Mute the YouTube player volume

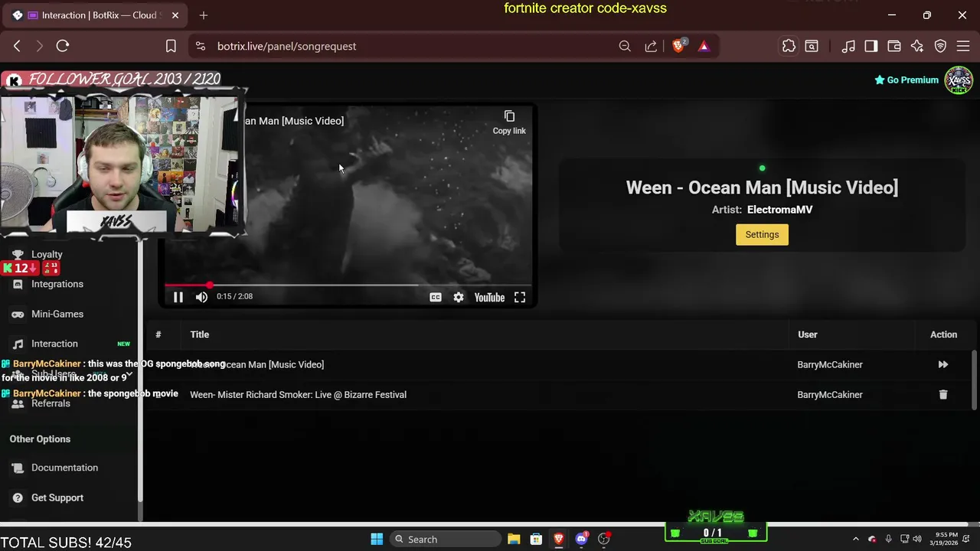(x=201, y=297)
